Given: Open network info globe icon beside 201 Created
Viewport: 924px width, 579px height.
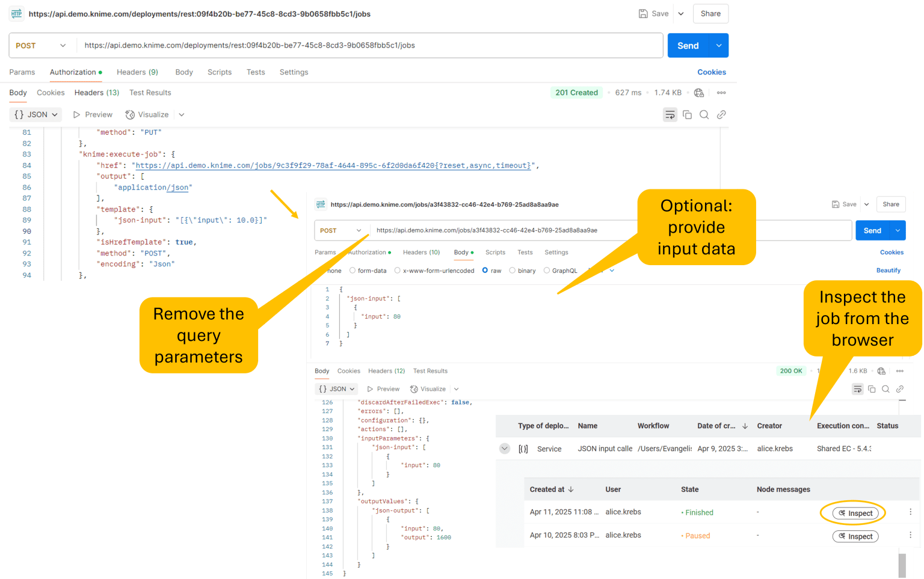Looking at the screenshot, I should (698, 93).
